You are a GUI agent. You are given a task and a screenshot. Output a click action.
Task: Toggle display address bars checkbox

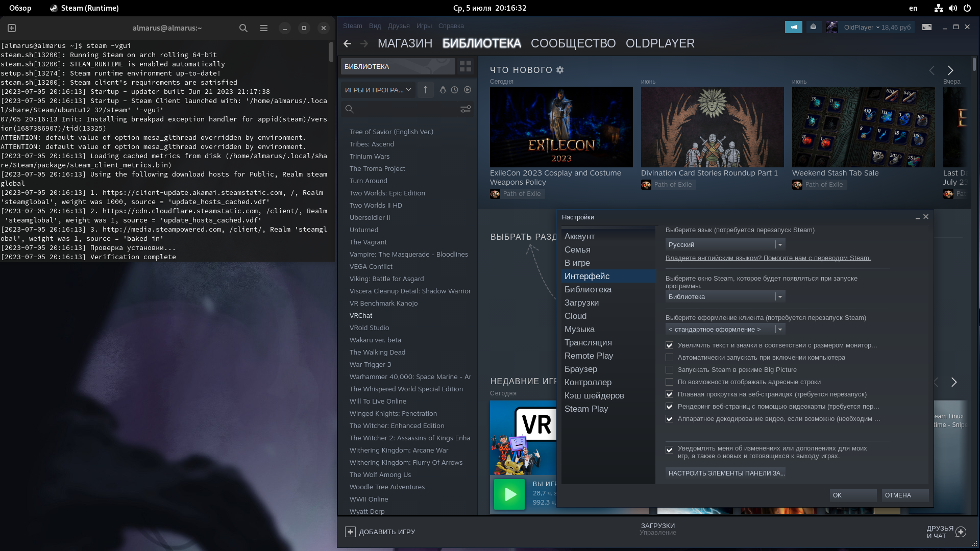tap(669, 382)
